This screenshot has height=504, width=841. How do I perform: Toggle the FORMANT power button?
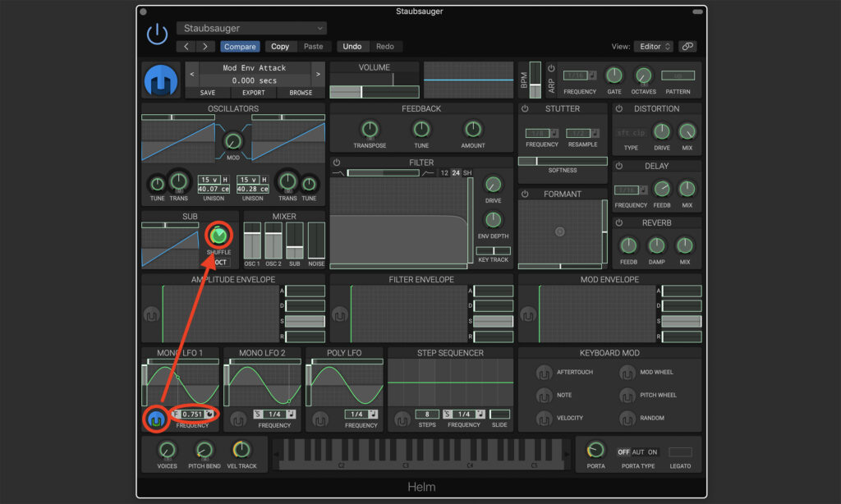(x=526, y=194)
